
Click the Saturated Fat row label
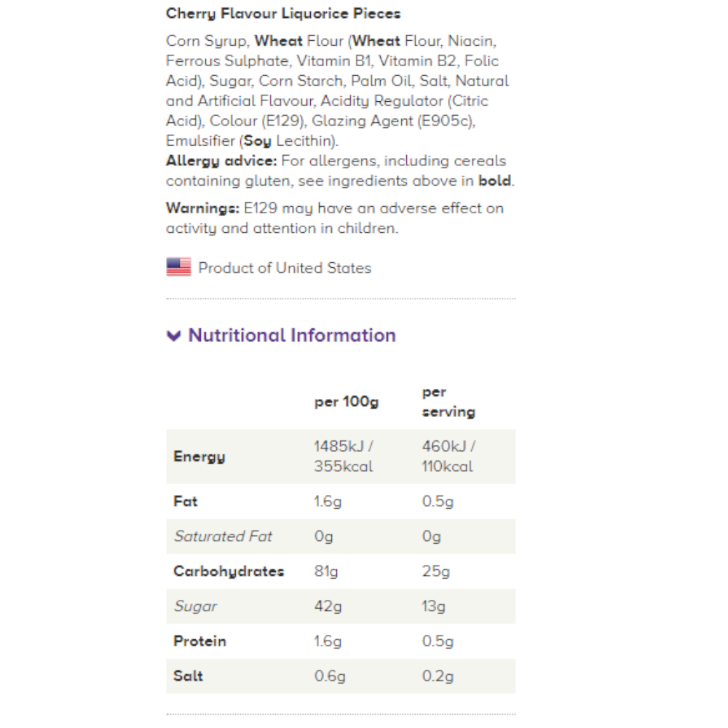(223, 537)
